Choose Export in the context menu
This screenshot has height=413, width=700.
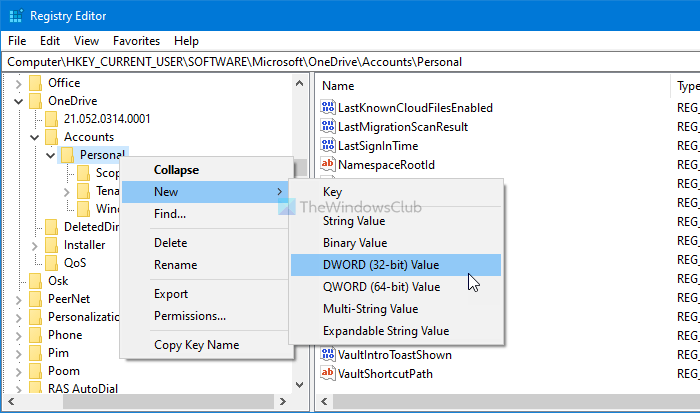207,294
